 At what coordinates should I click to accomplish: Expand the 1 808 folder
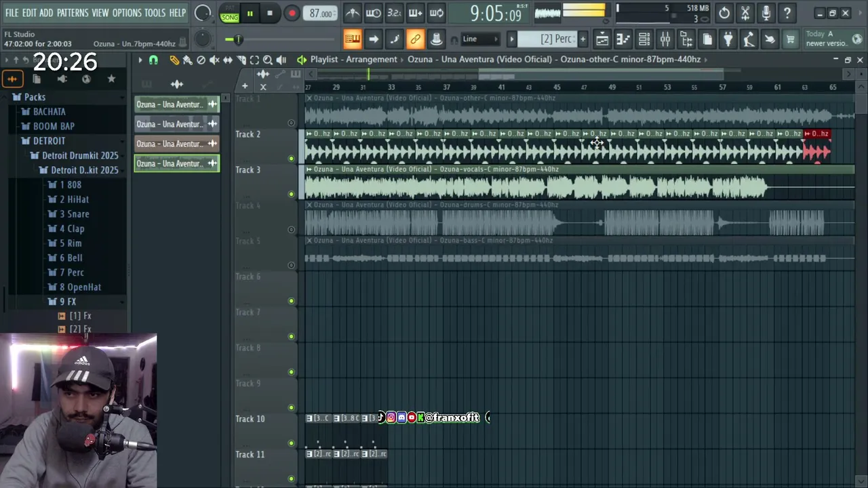pos(65,184)
